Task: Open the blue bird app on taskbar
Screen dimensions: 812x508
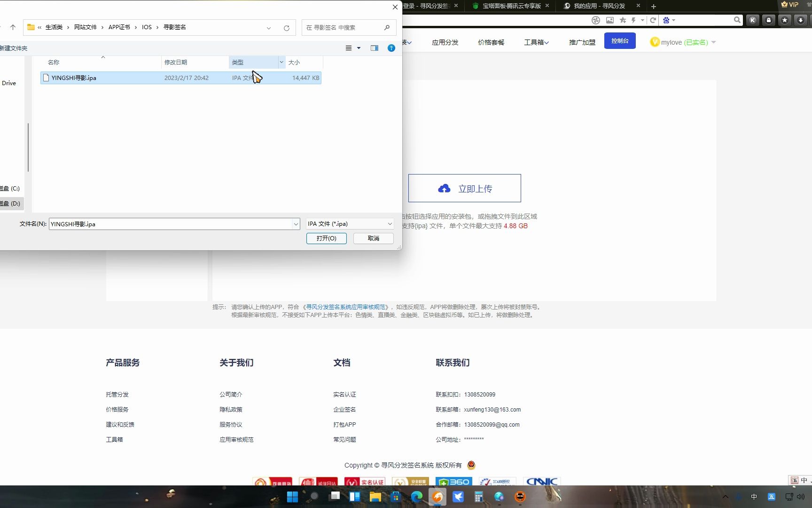Action: 458,497
